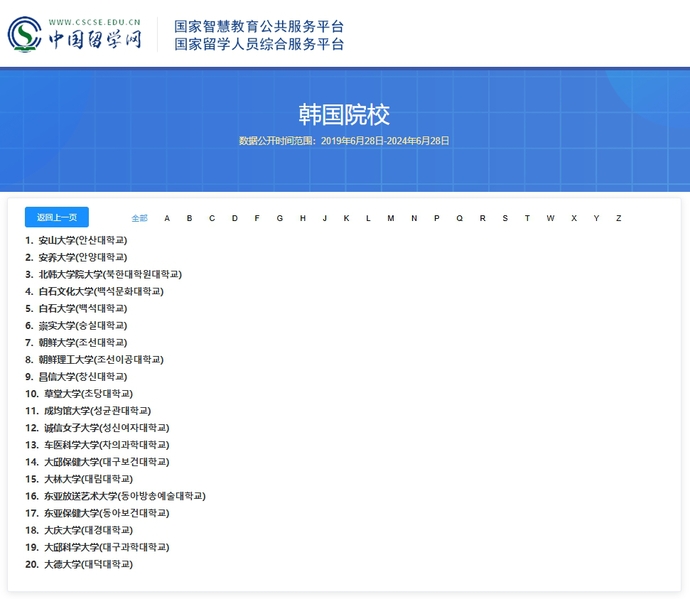This screenshot has height=599, width=690.
Task: Open 东亚放送艺术大学 entry
Action: [x=124, y=495]
